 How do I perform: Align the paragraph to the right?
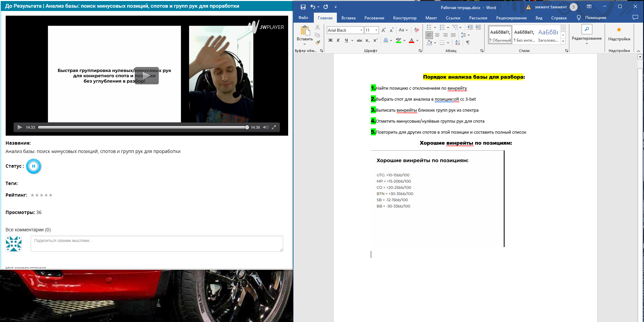coord(445,35)
